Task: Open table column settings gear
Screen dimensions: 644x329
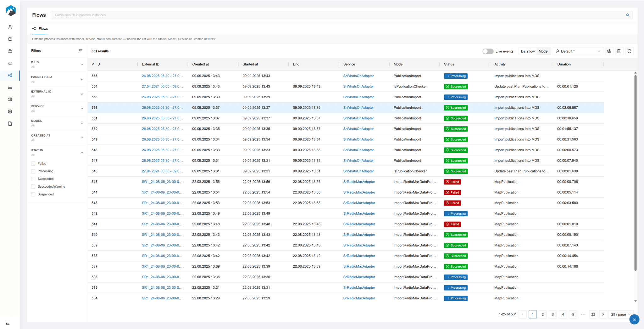Action: click(x=609, y=51)
